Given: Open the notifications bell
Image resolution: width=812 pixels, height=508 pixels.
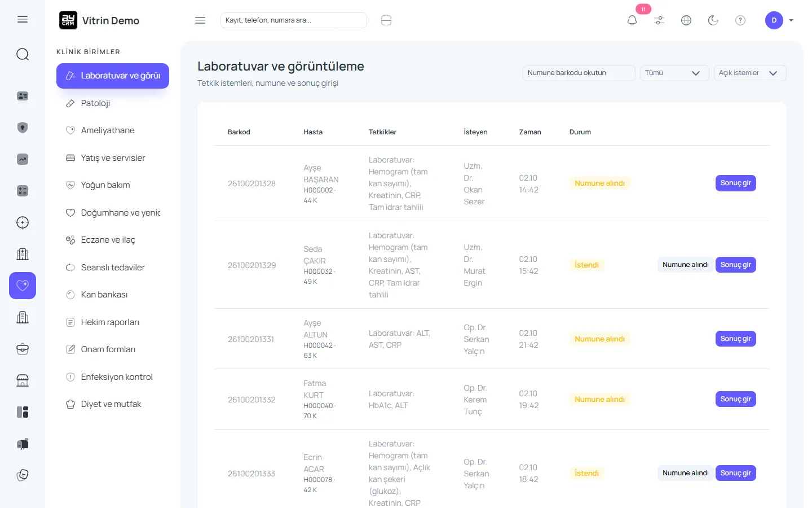Looking at the screenshot, I should 632,20.
